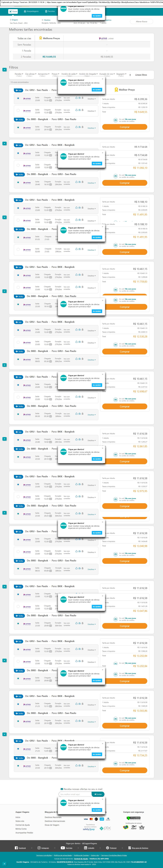This screenshot has height=868, width=163.
Task: Open the YouTube icon in footer
Action: click(62, 848)
